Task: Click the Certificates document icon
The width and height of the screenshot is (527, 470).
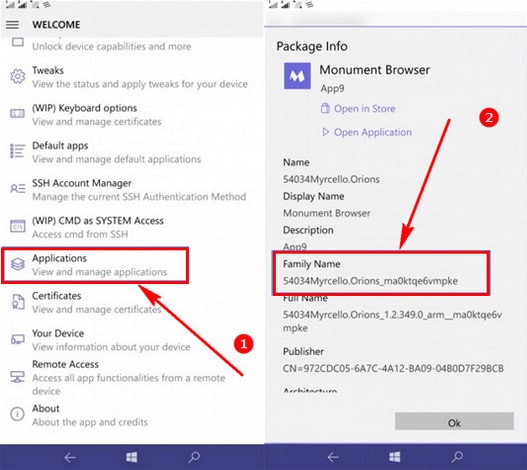Action: pos(18,302)
